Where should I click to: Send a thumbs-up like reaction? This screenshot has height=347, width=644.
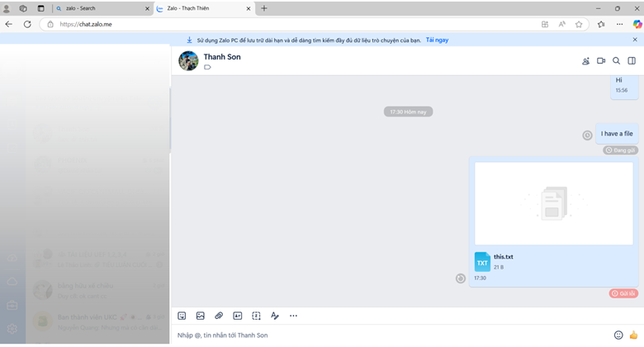click(633, 335)
